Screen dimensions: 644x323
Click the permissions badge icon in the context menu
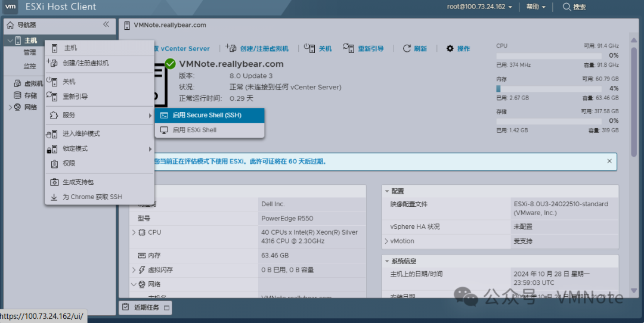pyautogui.click(x=54, y=164)
